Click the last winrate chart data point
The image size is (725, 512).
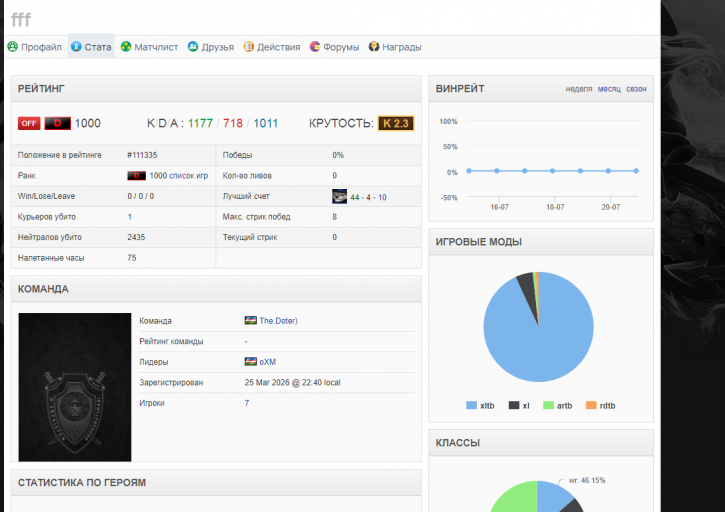(x=636, y=171)
